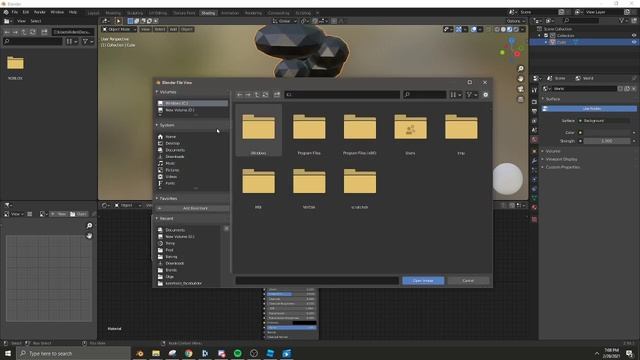Toggle X-ray mode in viewport header

pos(488,29)
